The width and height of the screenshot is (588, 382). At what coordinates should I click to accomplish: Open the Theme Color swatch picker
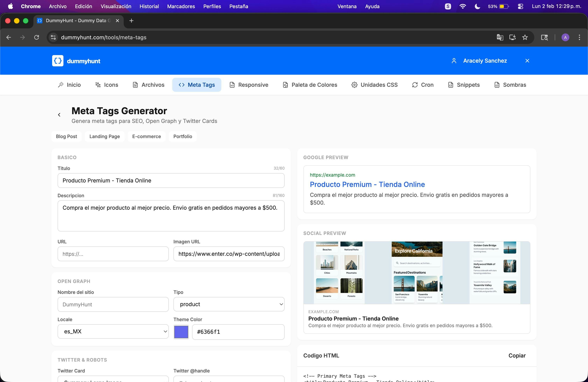[181, 332]
